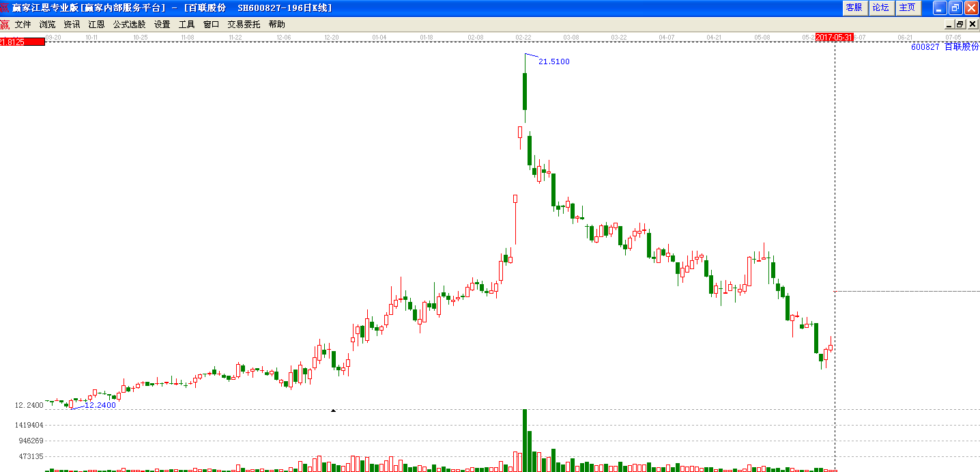The image size is (980, 472).
Task: Click the 10-11 date on timeline
Action: [91, 37]
